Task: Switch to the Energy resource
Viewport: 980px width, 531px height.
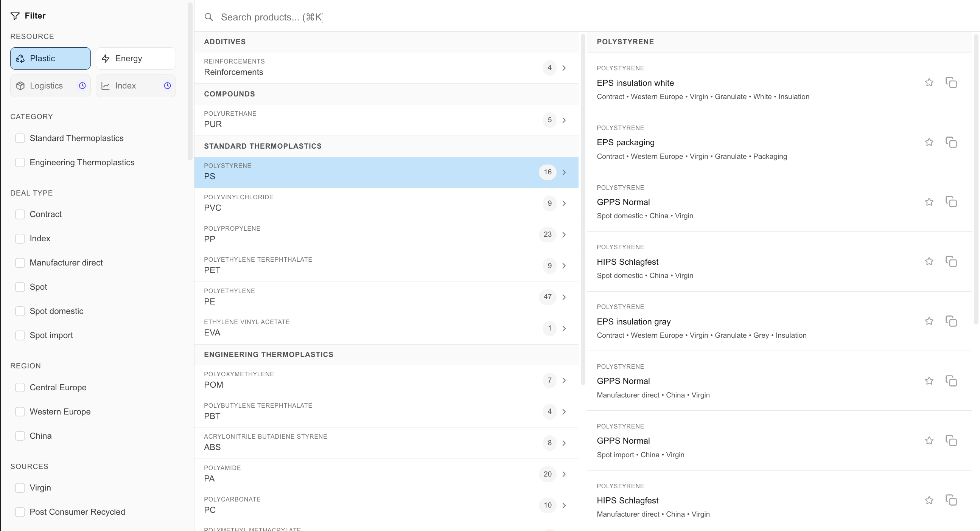Action: (136, 58)
